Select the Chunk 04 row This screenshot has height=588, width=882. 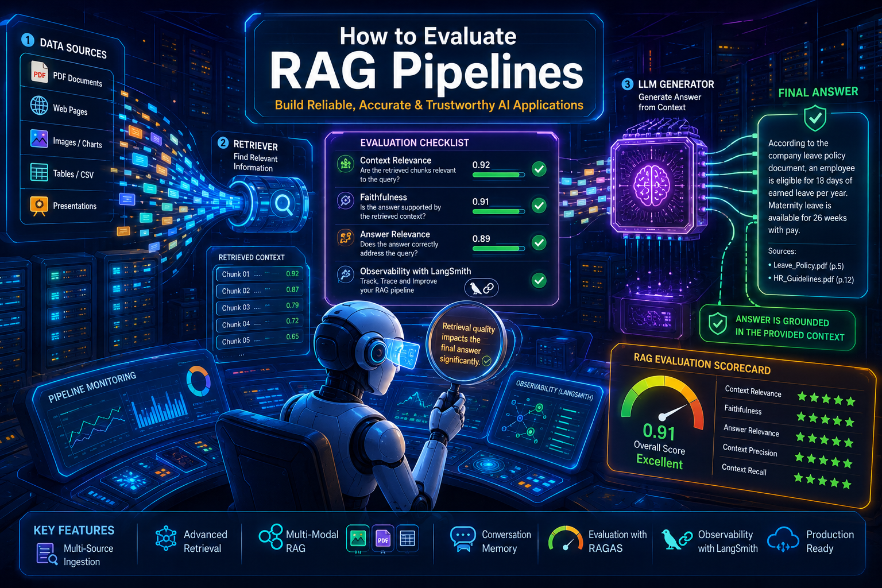pyautogui.click(x=260, y=324)
